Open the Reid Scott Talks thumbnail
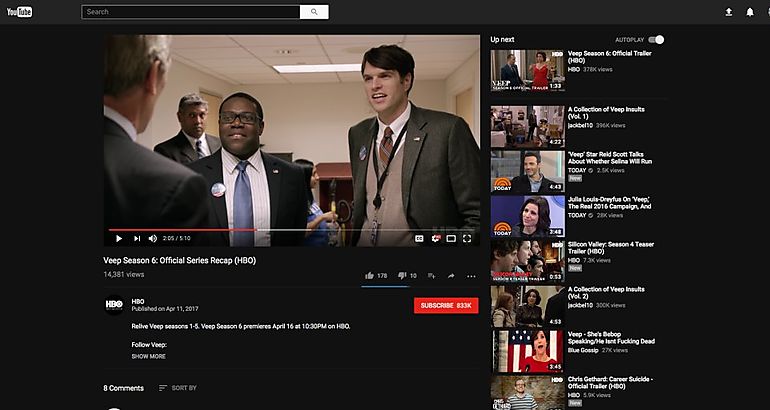 [527, 172]
